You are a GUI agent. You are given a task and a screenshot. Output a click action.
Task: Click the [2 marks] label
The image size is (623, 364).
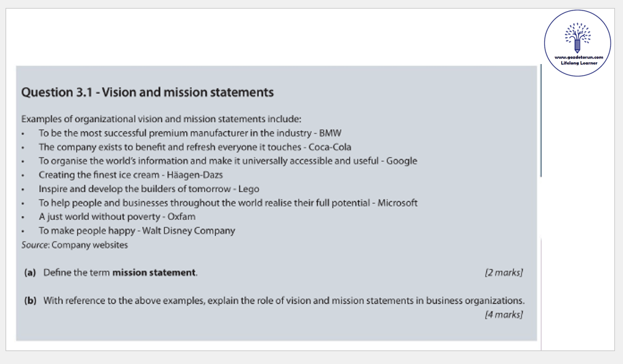503,272
